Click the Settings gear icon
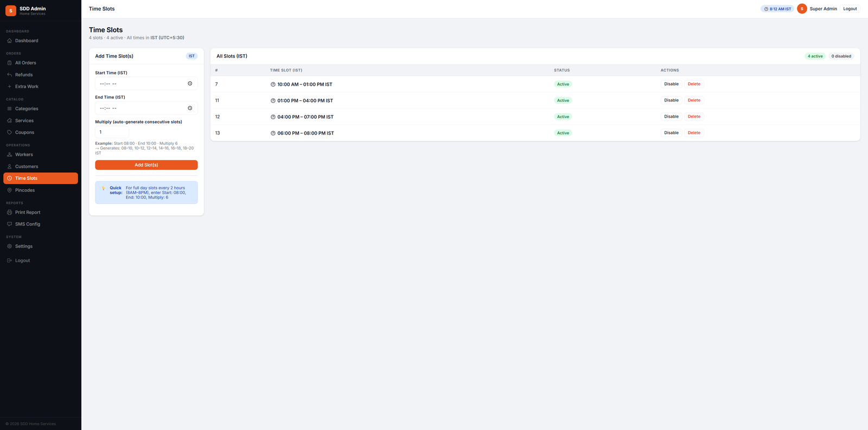Screen dimensions: 868x430 click(9, 246)
